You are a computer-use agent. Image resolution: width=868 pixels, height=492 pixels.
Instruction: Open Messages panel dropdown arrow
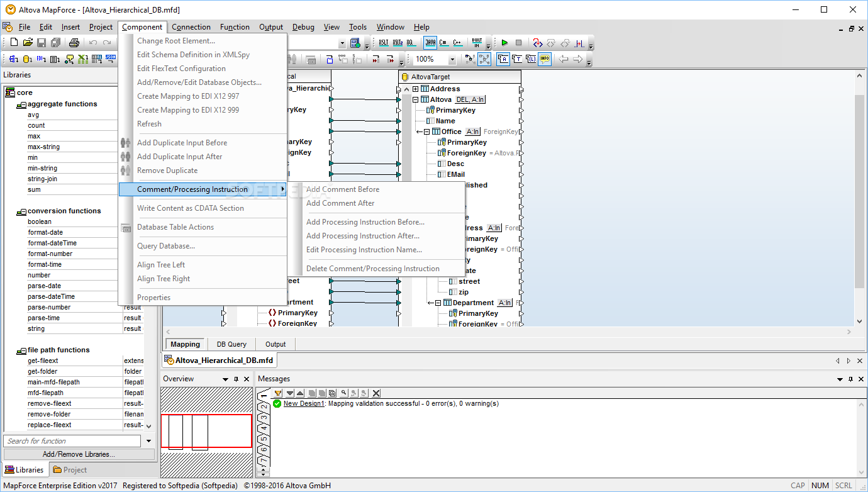coord(840,379)
